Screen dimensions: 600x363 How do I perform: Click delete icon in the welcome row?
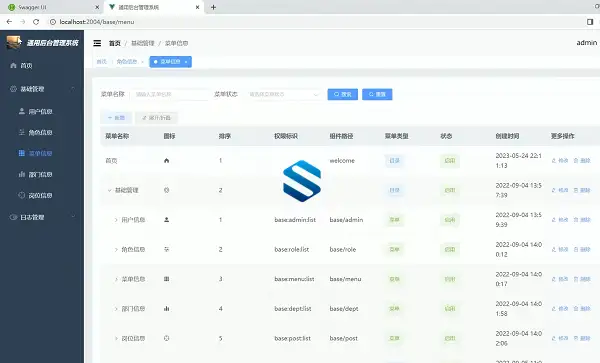582,161
